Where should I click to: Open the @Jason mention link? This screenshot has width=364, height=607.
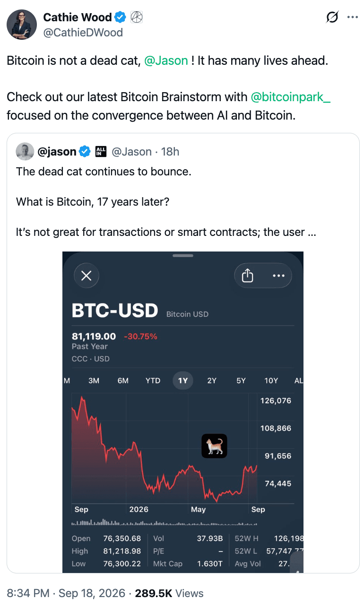pyautogui.click(x=166, y=61)
